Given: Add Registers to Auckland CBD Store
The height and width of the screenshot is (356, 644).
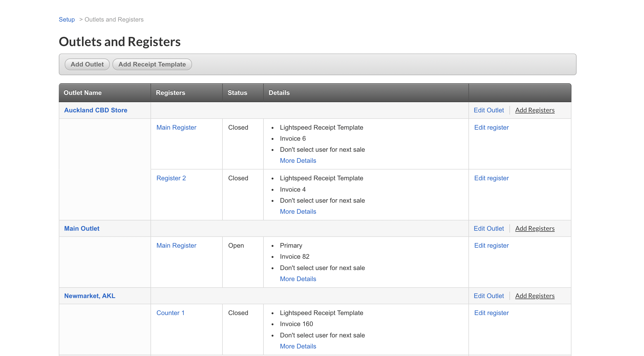Looking at the screenshot, I should 535,110.
